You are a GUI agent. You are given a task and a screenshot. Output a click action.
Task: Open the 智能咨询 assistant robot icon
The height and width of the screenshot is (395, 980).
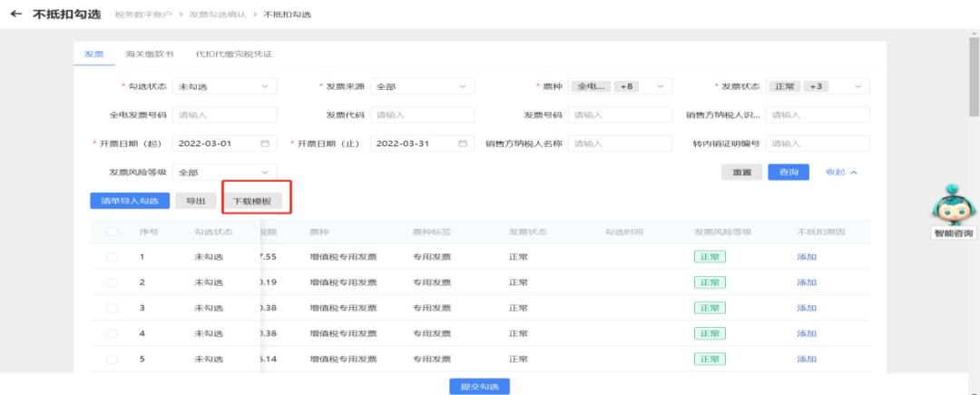point(953,203)
